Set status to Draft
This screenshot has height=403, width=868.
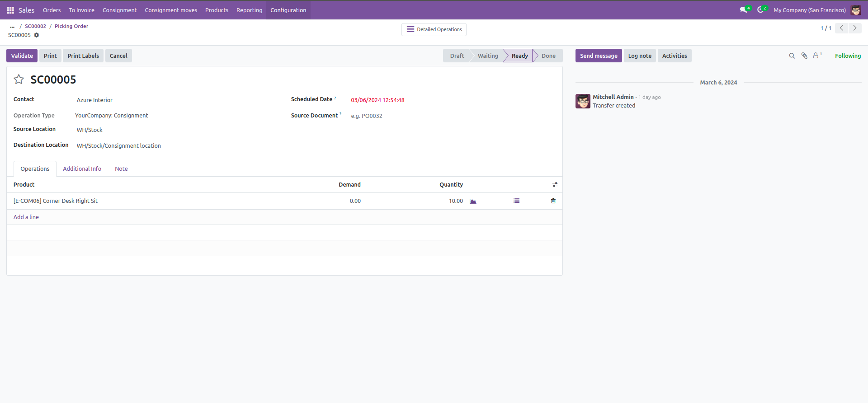[457, 56]
